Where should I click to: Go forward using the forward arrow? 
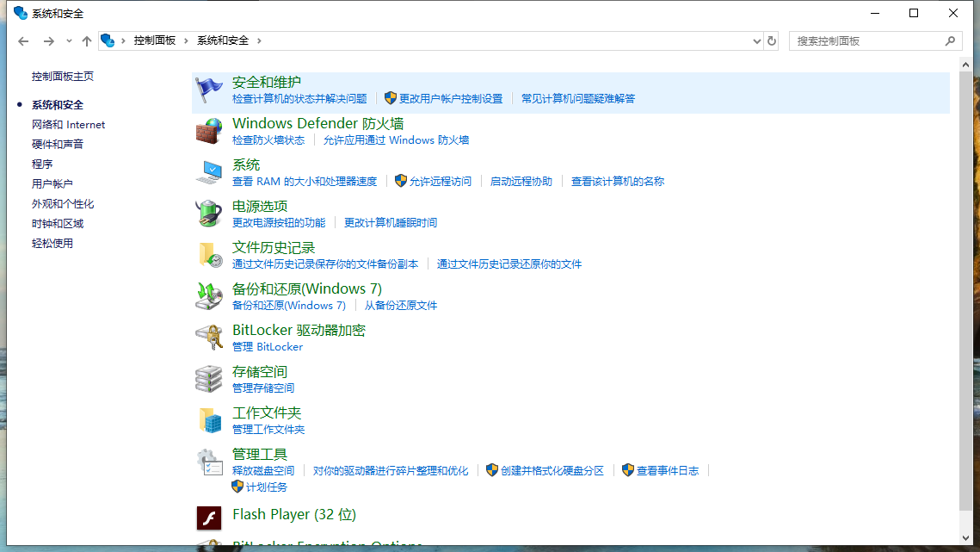coord(49,40)
